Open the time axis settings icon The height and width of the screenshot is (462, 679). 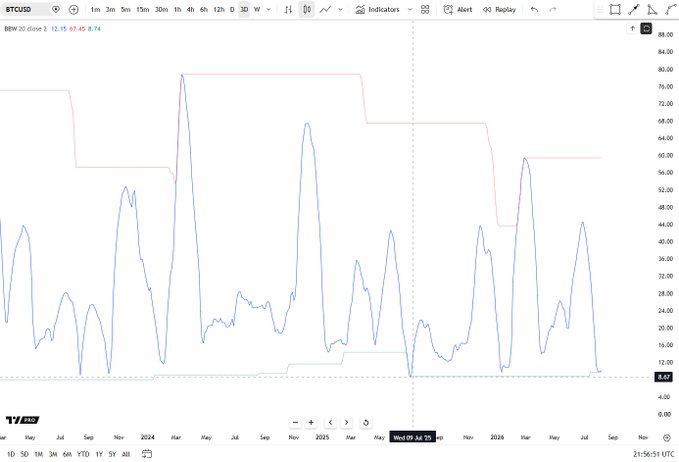[x=667, y=437]
